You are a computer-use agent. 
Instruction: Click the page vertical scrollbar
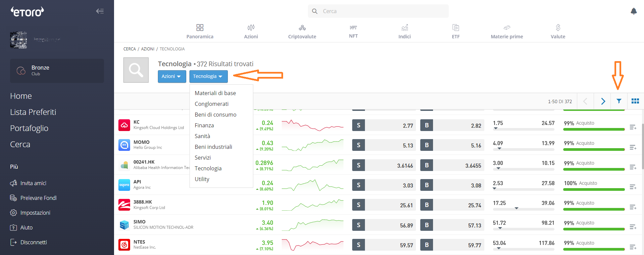coord(643,146)
